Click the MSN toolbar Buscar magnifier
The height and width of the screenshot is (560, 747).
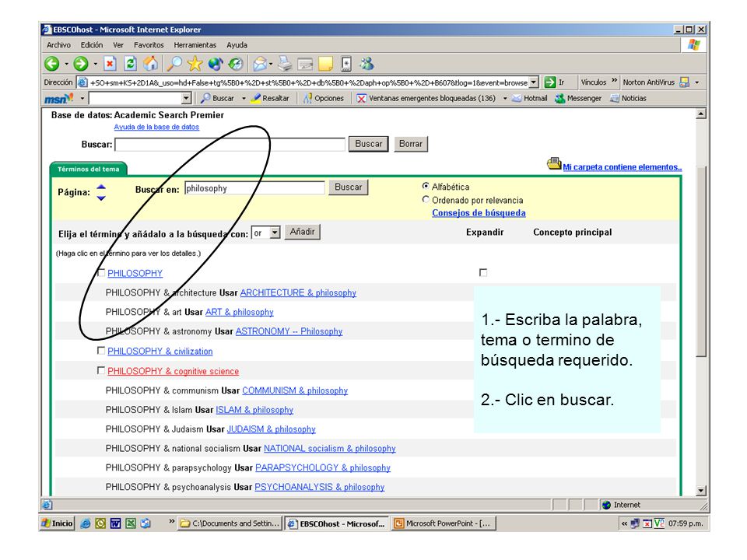click(218, 98)
